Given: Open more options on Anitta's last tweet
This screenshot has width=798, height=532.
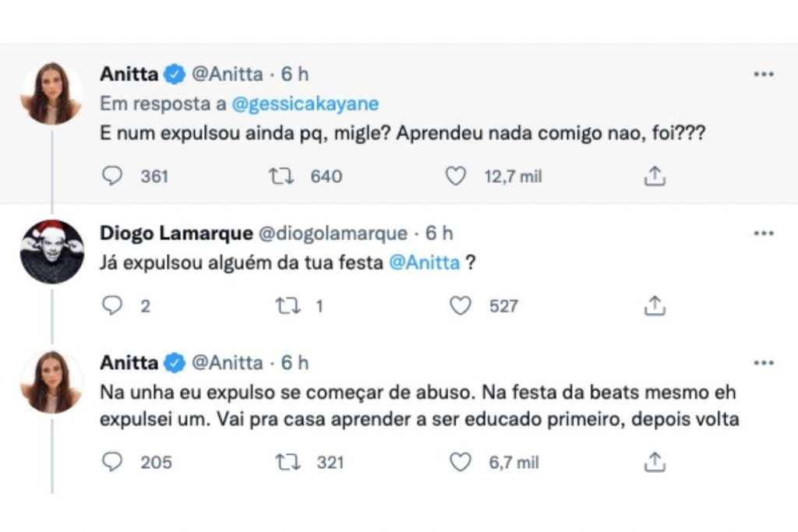Looking at the screenshot, I should [763, 362].
